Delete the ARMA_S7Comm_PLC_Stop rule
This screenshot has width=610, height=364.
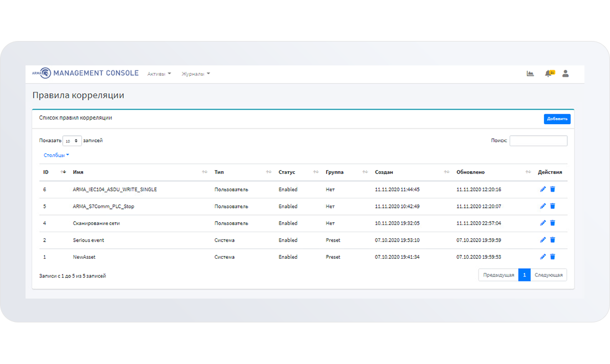coord(552,206)
